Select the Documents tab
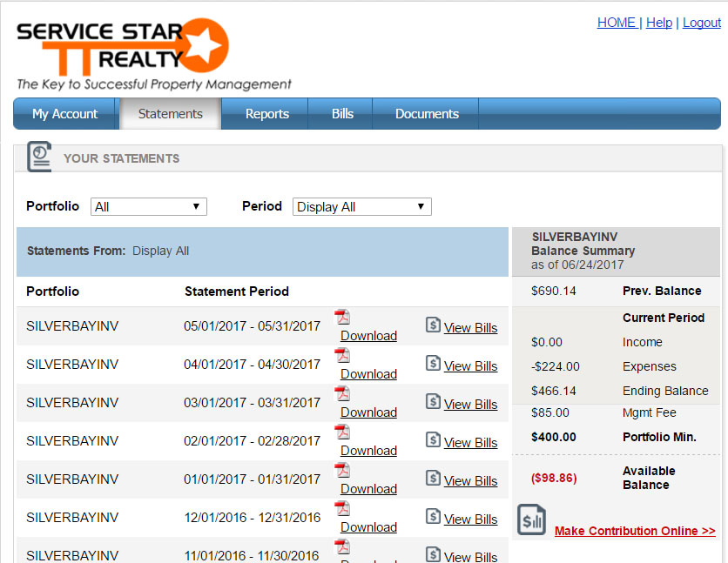The image size is (728, 563). tap(427, 114)
